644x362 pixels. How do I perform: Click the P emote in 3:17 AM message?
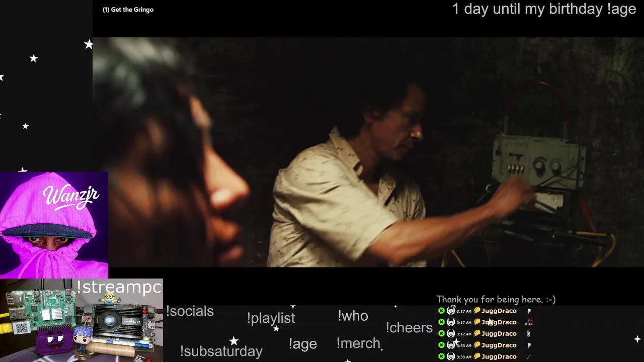tap(529, 311)
